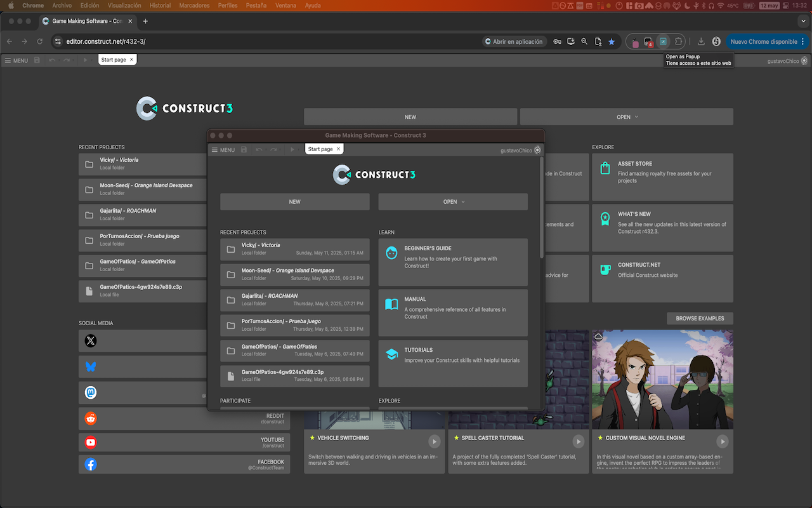Open the YouTube social media icon
This screenshot has width=812, height=508.
[91, 443]
